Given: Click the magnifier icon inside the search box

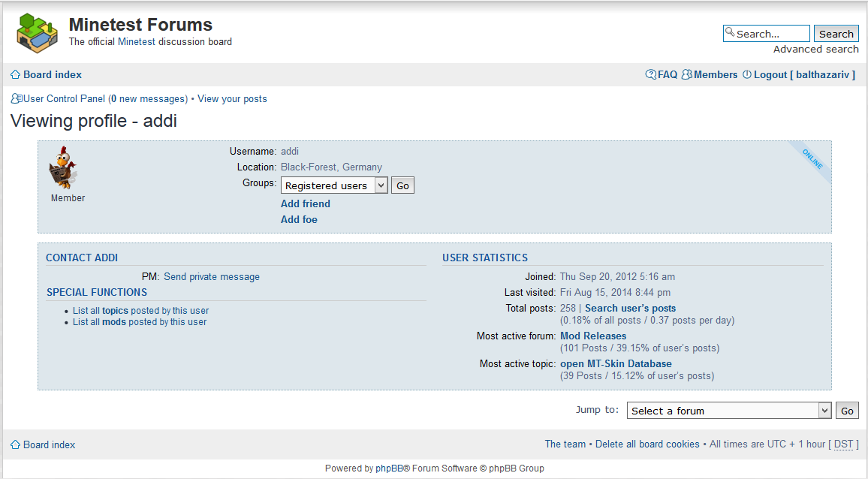Looking at the screenshot, I should pyautogui.click(x=729, y=33).
